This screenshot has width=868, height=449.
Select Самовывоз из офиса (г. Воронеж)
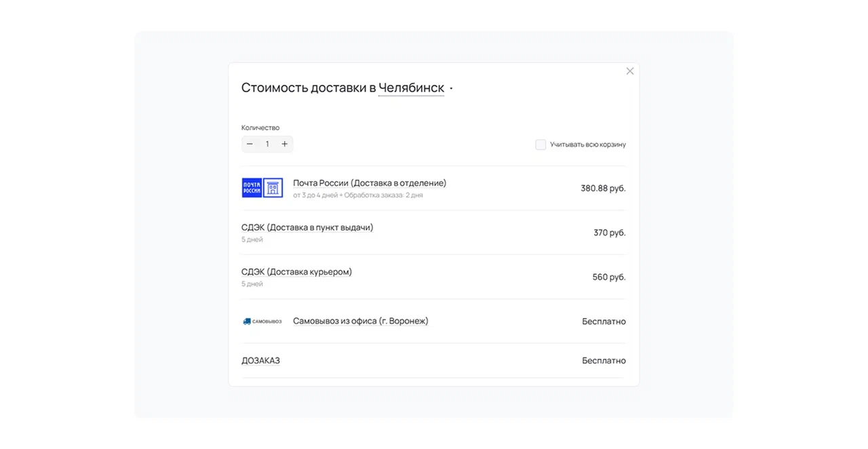361,321
